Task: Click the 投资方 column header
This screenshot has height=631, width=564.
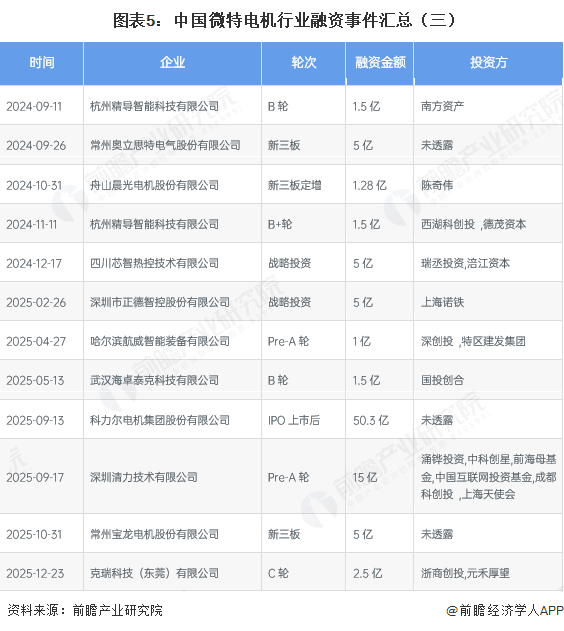Action: [x=488, y=63]
